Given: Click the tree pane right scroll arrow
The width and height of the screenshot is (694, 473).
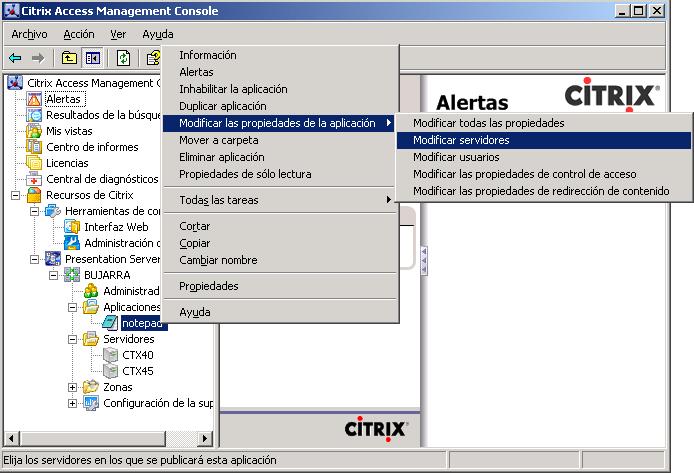Looking at the screenshot, I should (204, 438).
